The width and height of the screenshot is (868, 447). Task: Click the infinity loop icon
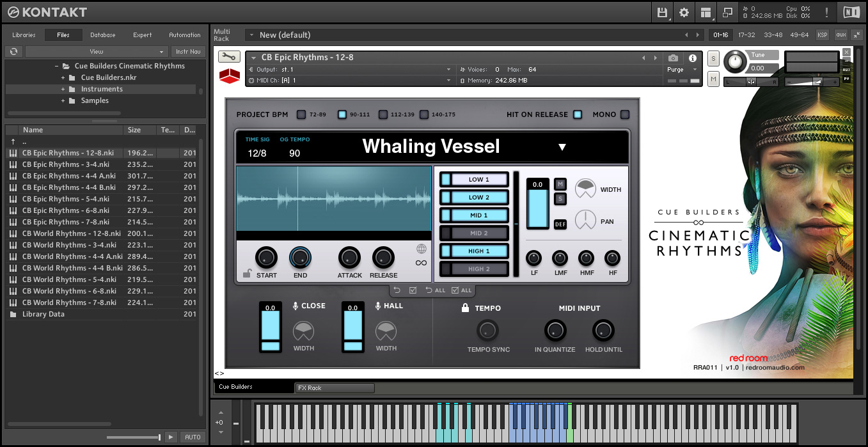tap(421, 263)
